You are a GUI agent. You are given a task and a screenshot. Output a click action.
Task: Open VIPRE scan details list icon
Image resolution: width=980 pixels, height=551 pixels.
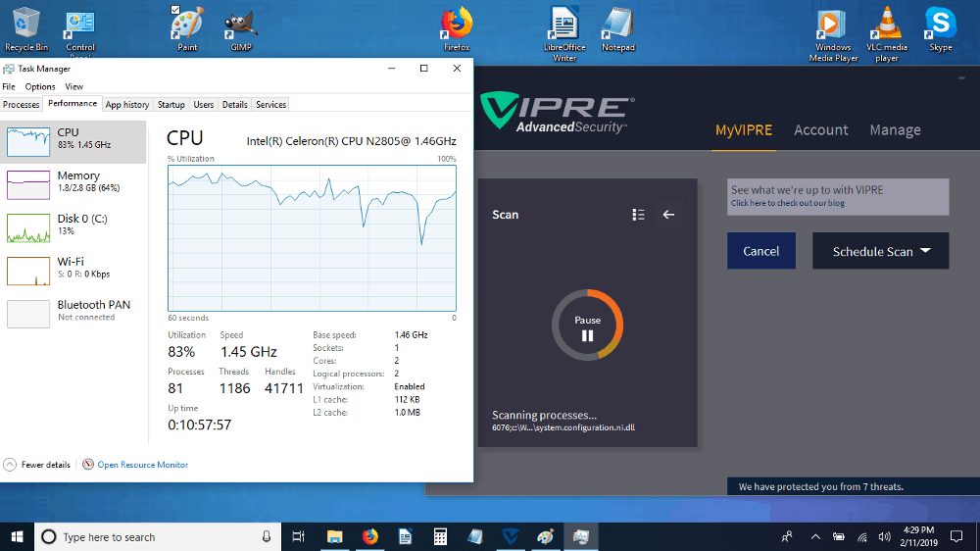coord(638,215)
